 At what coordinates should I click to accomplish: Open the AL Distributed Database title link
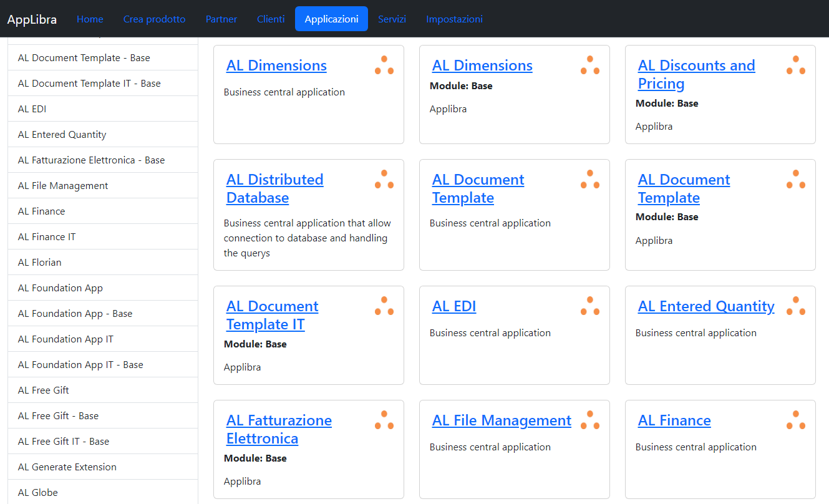click(274, 188)
